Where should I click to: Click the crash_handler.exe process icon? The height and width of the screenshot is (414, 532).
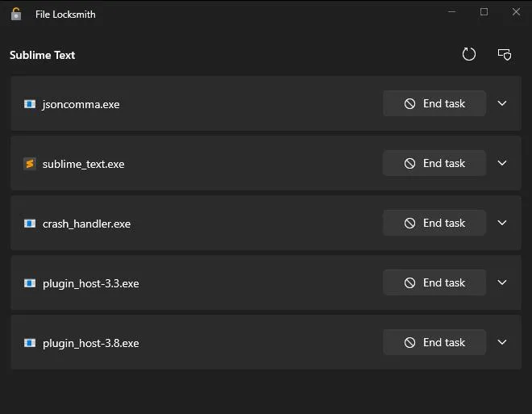click(30, 224)
